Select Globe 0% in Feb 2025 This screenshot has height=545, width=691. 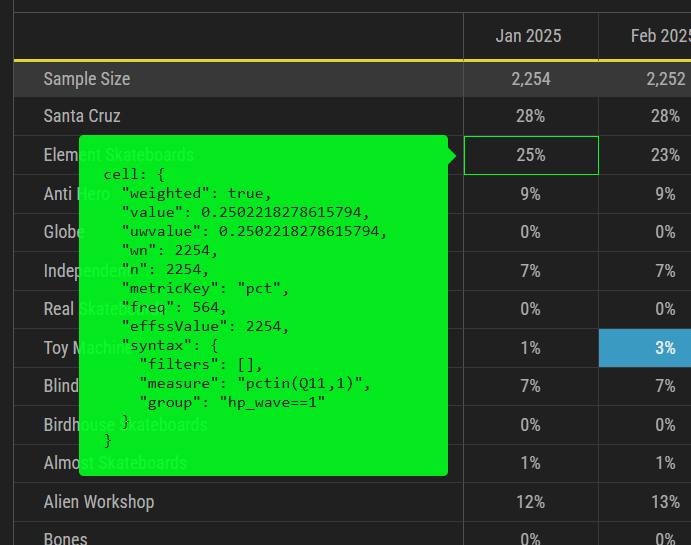click(x=665, y=232)
